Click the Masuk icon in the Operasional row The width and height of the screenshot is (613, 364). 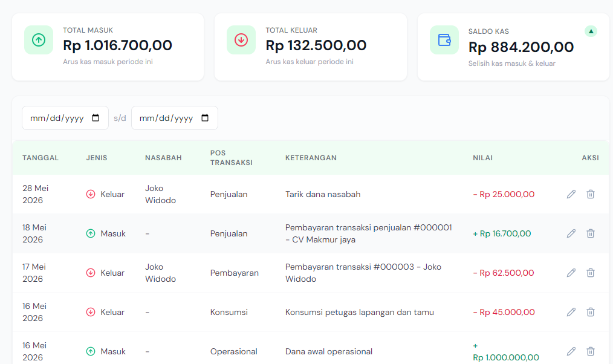tap(91, 351)
